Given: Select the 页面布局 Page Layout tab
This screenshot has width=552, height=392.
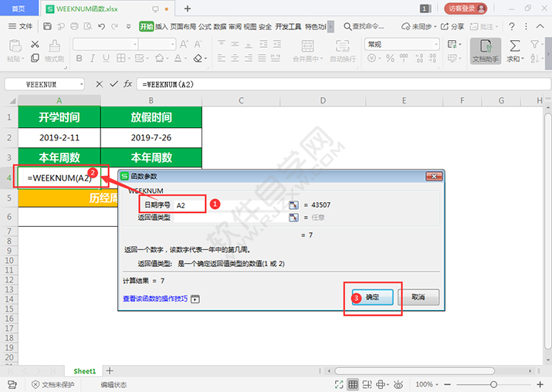Looking at the screenshot, I should coord(183,26).
